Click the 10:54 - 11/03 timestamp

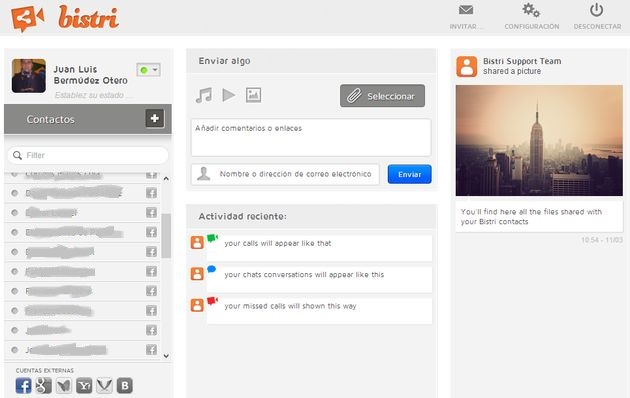602,240
